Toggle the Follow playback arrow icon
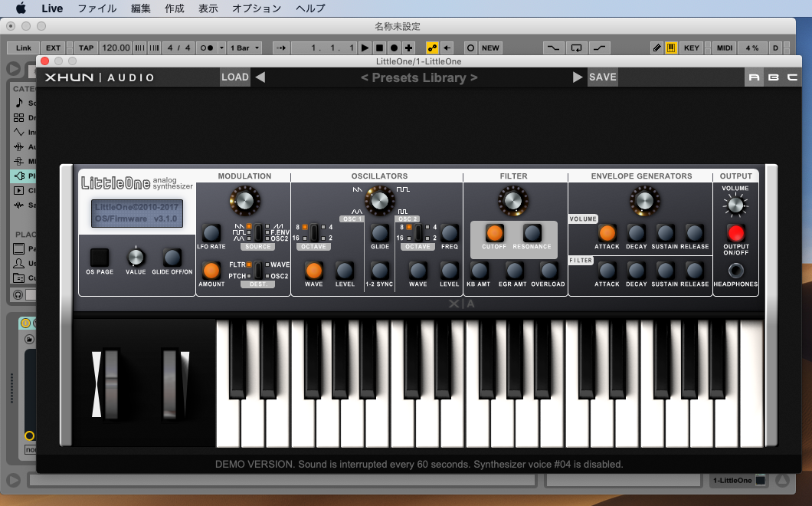This screenshot has width=812, height=506. (x=281, y=48)
